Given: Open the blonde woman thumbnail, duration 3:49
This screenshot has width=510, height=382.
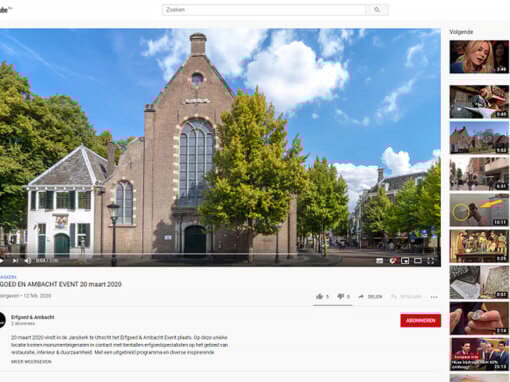Looking at the screenshot, I should 479,57.
